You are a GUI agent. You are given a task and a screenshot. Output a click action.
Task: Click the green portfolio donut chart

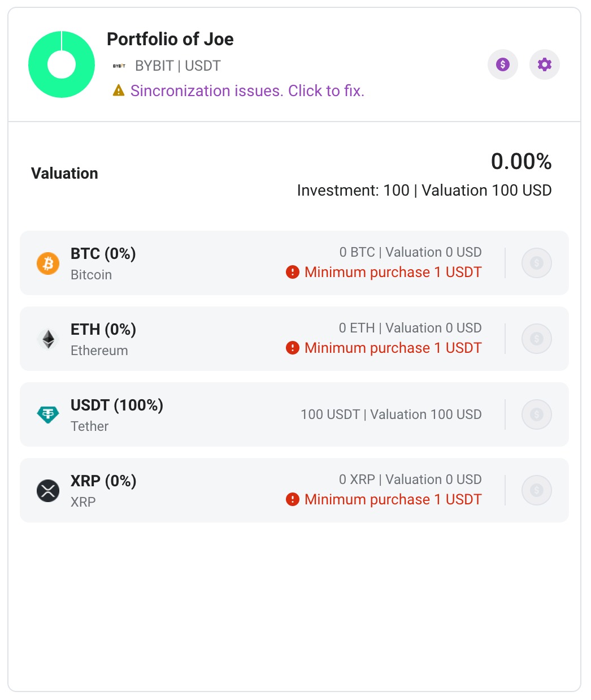62,64
